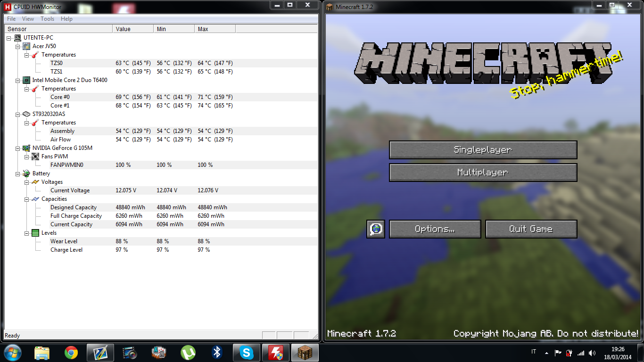The width and height of the screenshot is (644, 362).
Task: Click the volume speaker tray icon
Action: pos(592,353)
